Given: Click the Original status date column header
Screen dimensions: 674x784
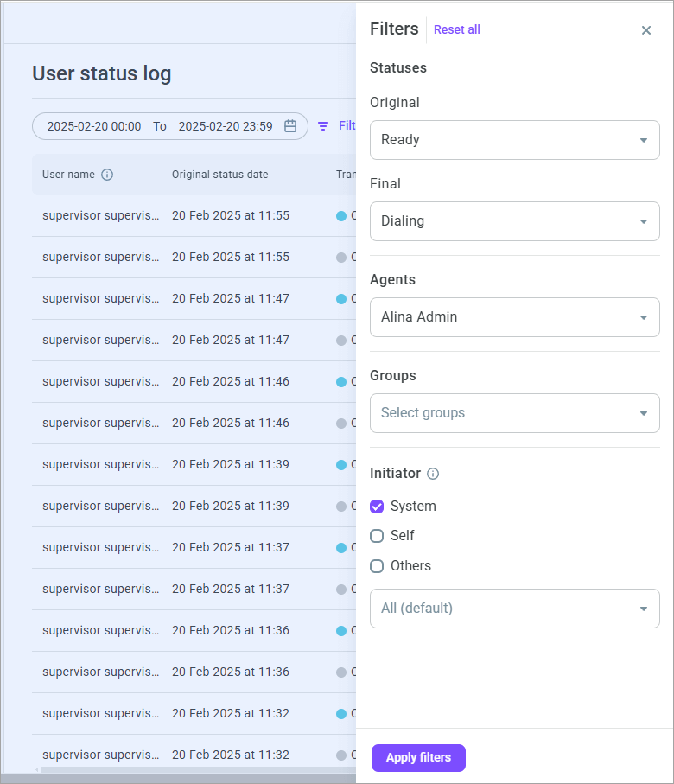Looking at the screenshot, I should coord(220,175).
